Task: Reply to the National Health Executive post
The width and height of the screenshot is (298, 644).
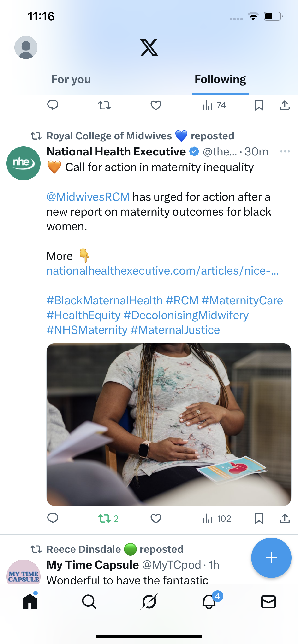Action: click(x=53, y=518)
